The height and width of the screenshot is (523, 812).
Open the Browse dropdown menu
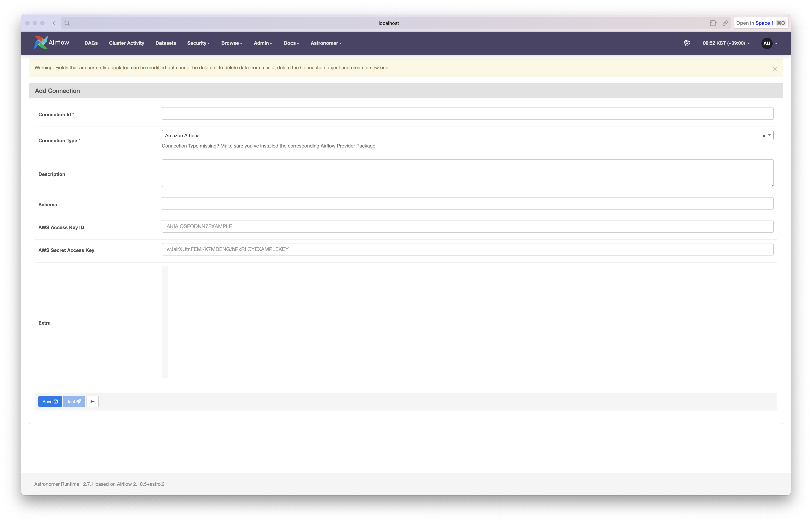(232, 43)
